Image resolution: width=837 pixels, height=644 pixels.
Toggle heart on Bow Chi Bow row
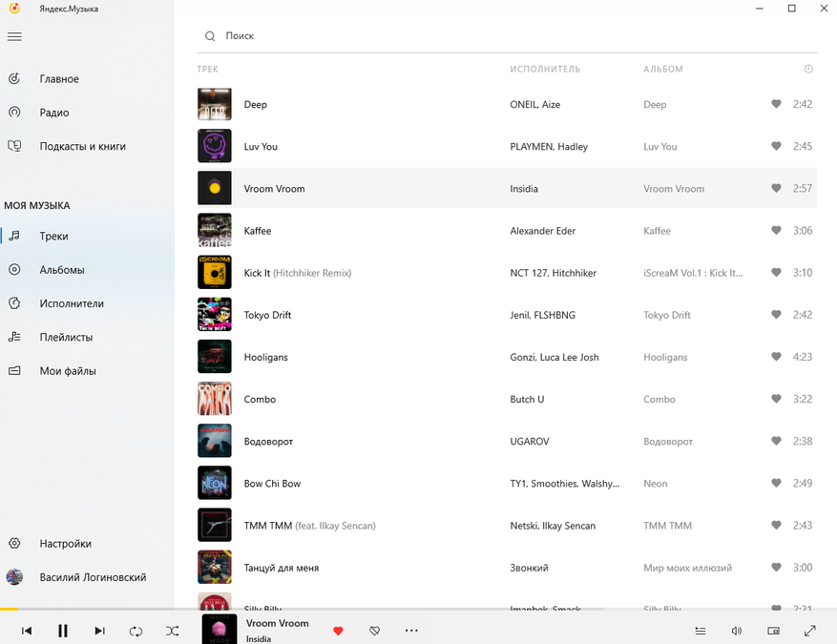tap(776, 484)
